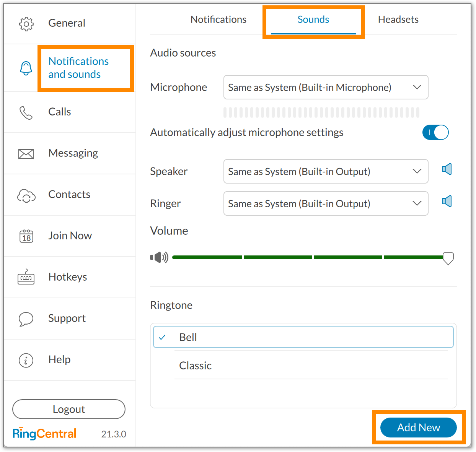Click the Logout button

(x=69, y=409)
